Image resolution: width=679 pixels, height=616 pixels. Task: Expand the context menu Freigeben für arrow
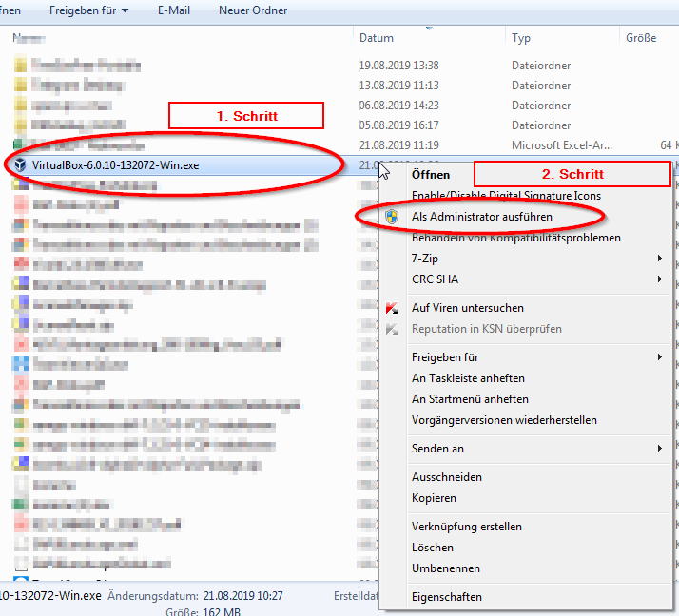(x=660, y=357)
